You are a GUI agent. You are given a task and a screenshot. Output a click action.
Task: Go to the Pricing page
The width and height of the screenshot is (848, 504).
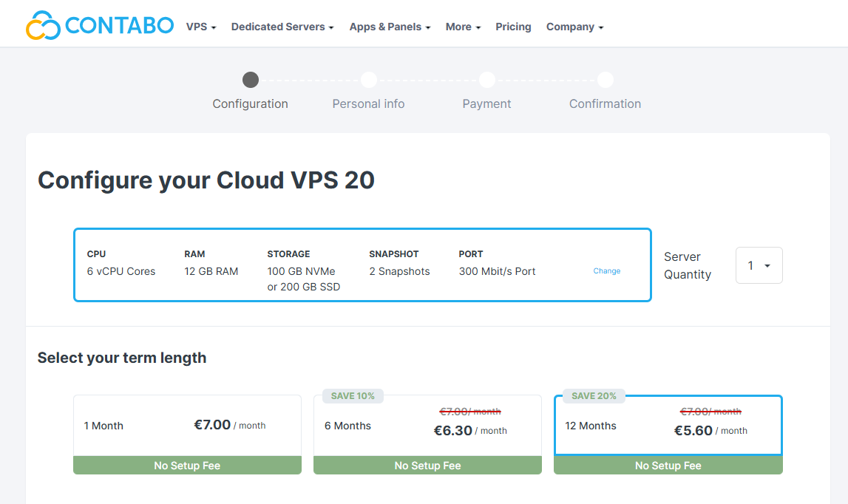[x=513, y=27]
